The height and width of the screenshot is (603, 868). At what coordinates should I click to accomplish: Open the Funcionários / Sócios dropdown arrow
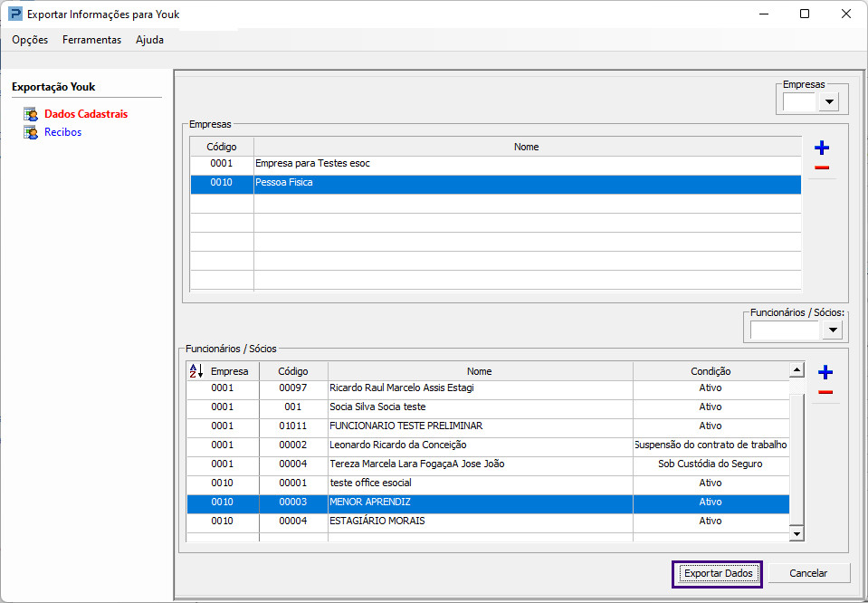click(832, 330)
